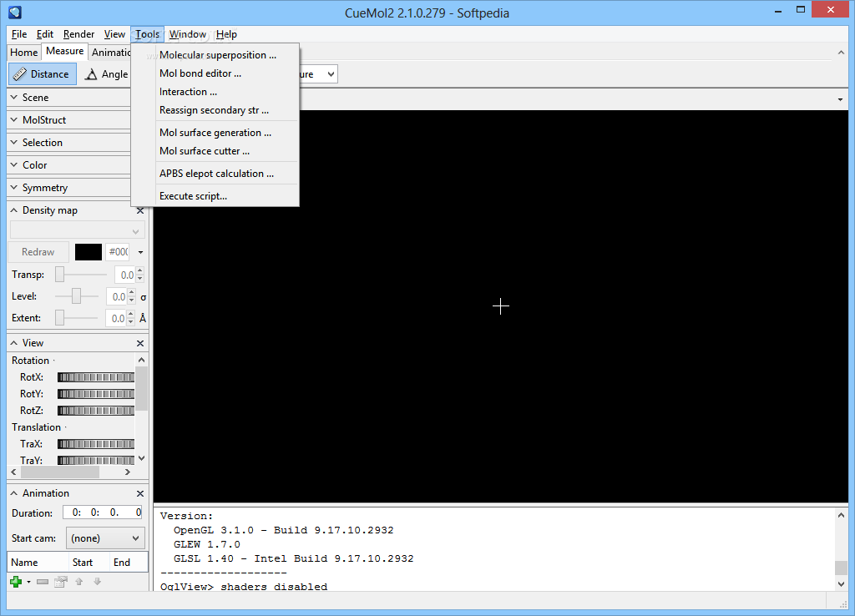Image resolution: width=855 pixels, height=616 pixels.
Task: Click the RotZ rotation wheel
Action: coord(96,411)
